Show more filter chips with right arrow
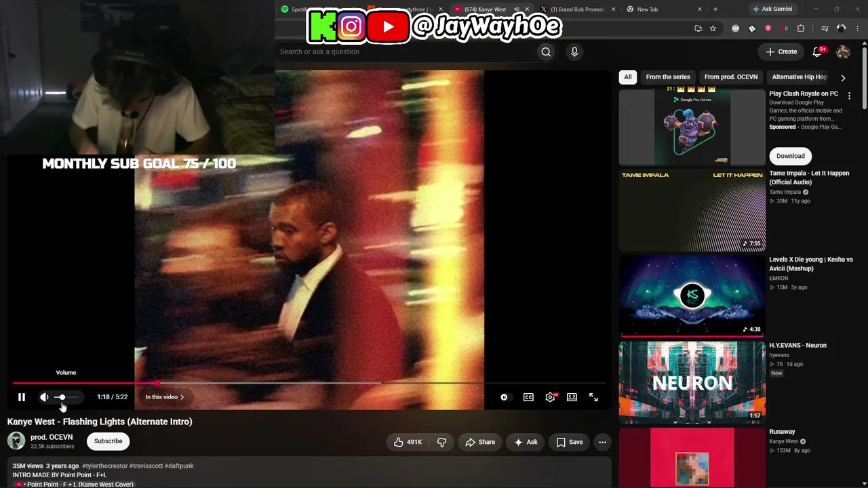Screen dimensions: 868x488 (843, 77)
